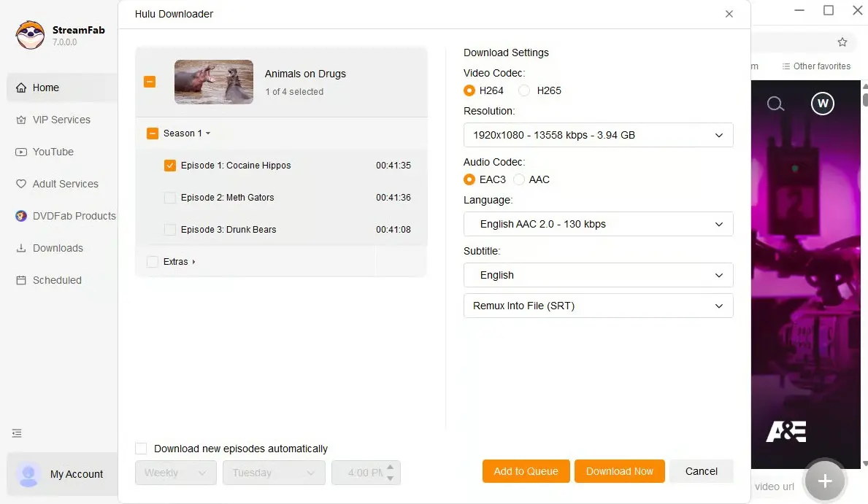This screenshot has height=504, width=868.
Task: Check Episode 3: Drunk Bears
Action: point(170,230)
